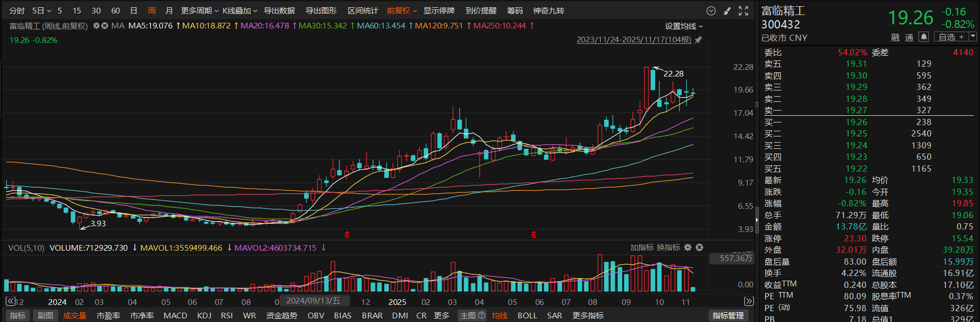980x322 pixels.
Task: Click the circled down-arrow icon in toolbar
Action: [x=711, y=11]
